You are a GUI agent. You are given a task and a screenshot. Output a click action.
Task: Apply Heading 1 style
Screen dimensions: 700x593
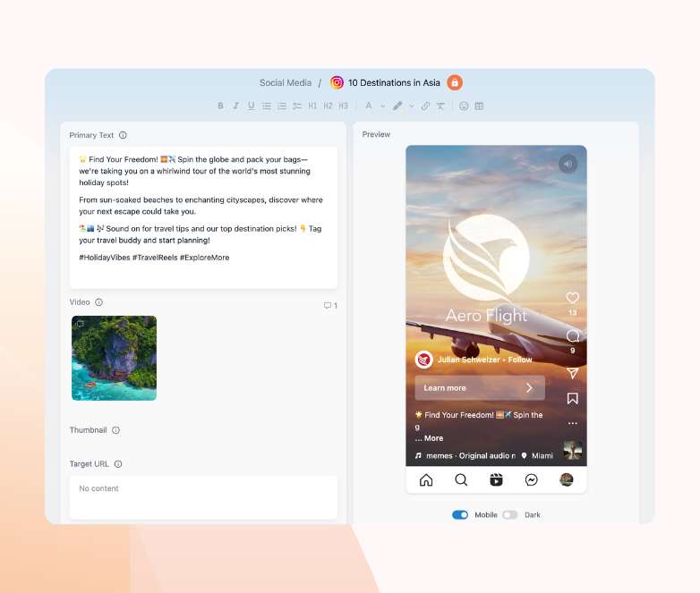point(312,106)
